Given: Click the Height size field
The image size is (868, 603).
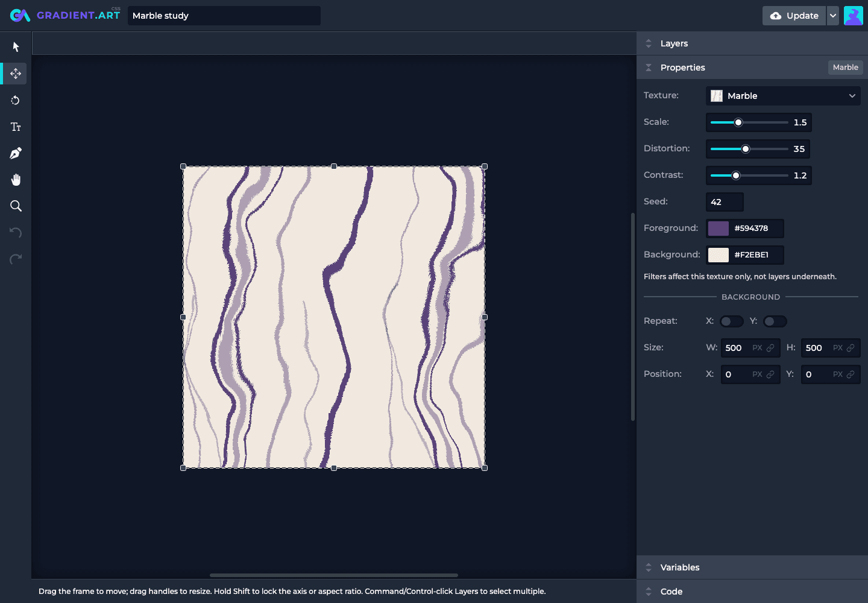Looking at the screenshot, I should tap(831, 348).
